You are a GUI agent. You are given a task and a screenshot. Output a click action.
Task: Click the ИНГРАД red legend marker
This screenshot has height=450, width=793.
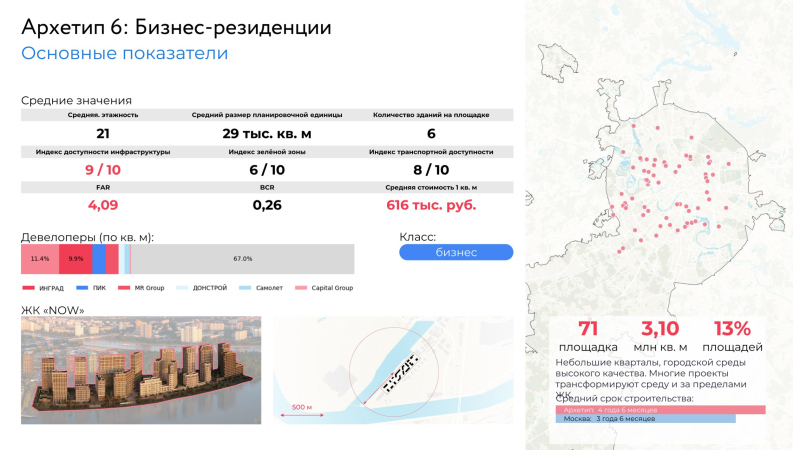(x=28, y=288)
